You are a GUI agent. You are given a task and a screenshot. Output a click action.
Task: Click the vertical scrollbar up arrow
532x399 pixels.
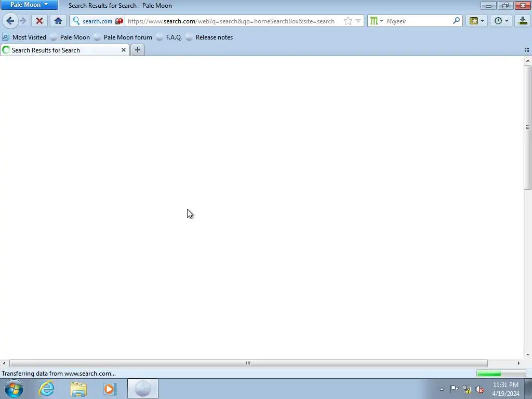point(528,60)
